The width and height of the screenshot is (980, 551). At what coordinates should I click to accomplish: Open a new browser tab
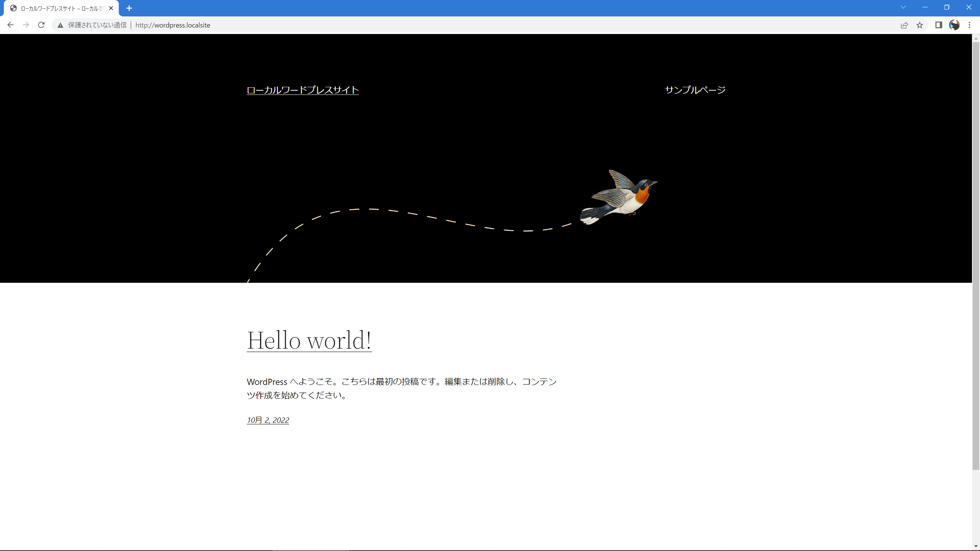click(129, 8)
